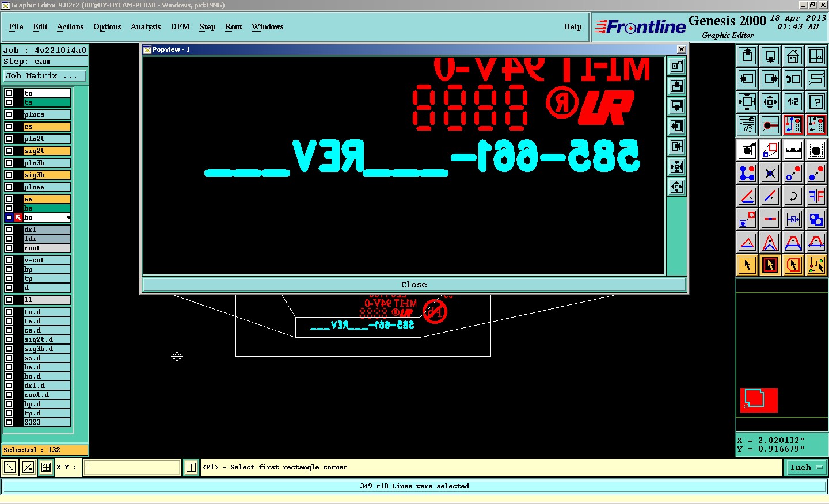The image size is (829, 504).
Task: Click the grid icon left of X Y
Action: (46, 467)
